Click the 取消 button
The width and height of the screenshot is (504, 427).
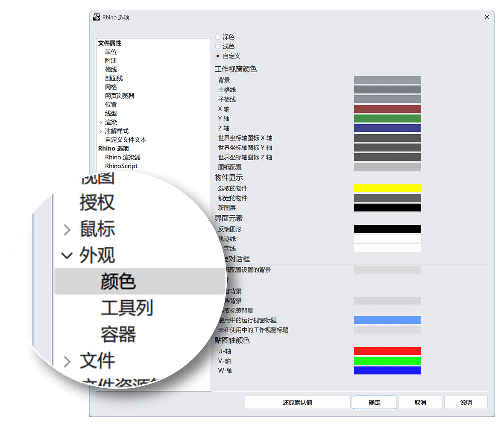(x=420, y=402)
